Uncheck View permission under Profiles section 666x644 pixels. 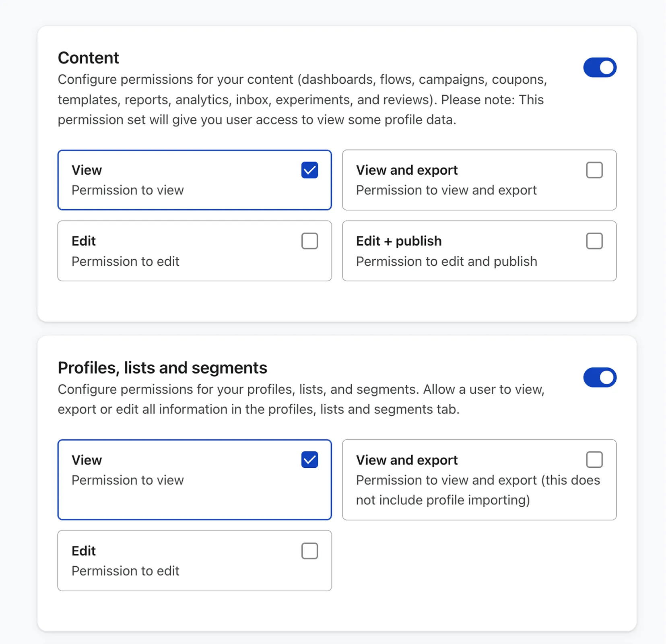pyautogui.click(x=309, y=459)
